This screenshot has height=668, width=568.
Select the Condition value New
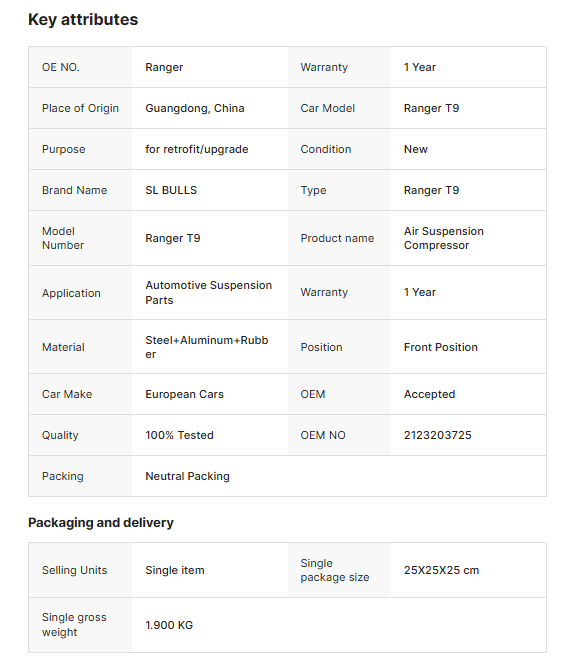pyautogui.click(x=415, y=149)
